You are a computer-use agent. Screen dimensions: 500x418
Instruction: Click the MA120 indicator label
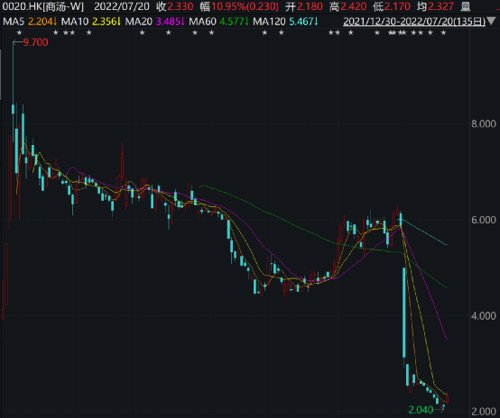[x=286, y=22]
